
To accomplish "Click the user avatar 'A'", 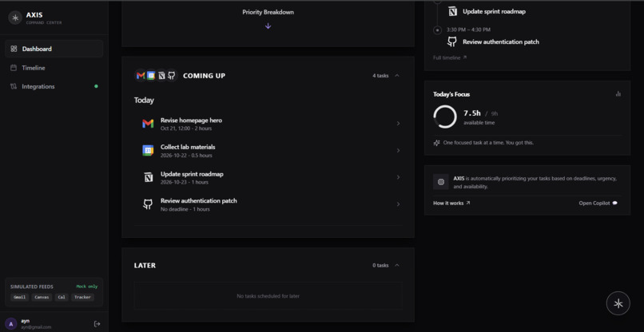I will [11, 324].
